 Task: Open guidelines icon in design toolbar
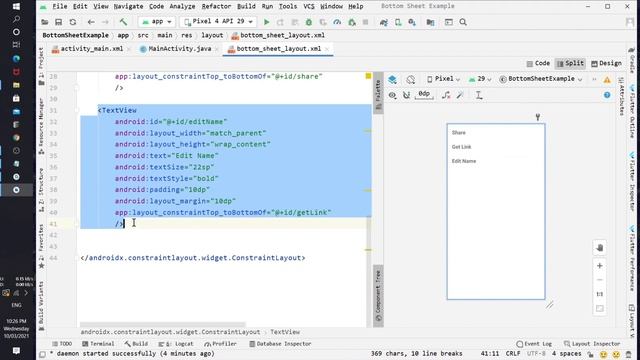point(479,95)
